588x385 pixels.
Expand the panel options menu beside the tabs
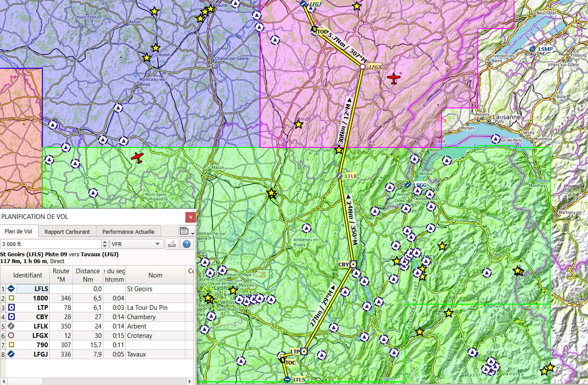[x=187, y=231]
